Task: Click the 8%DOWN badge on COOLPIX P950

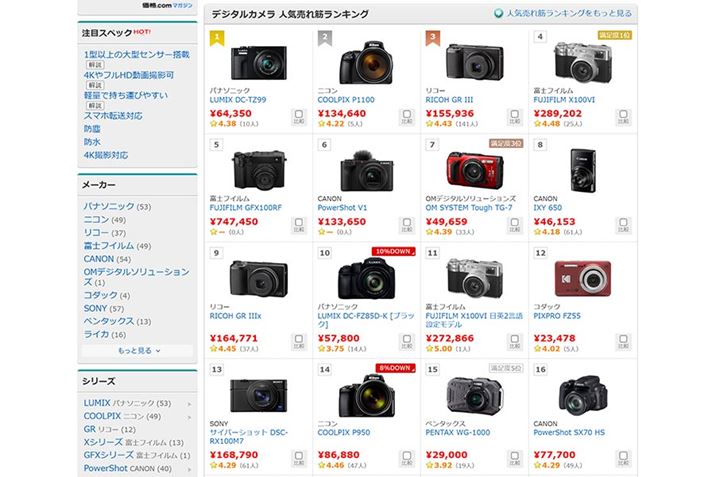Action: coord(395,368)
